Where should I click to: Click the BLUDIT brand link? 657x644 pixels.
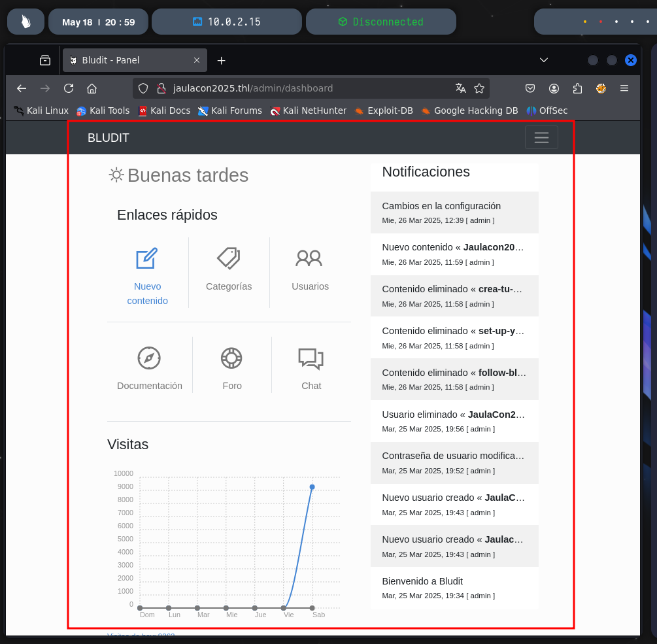click(108, 138)
